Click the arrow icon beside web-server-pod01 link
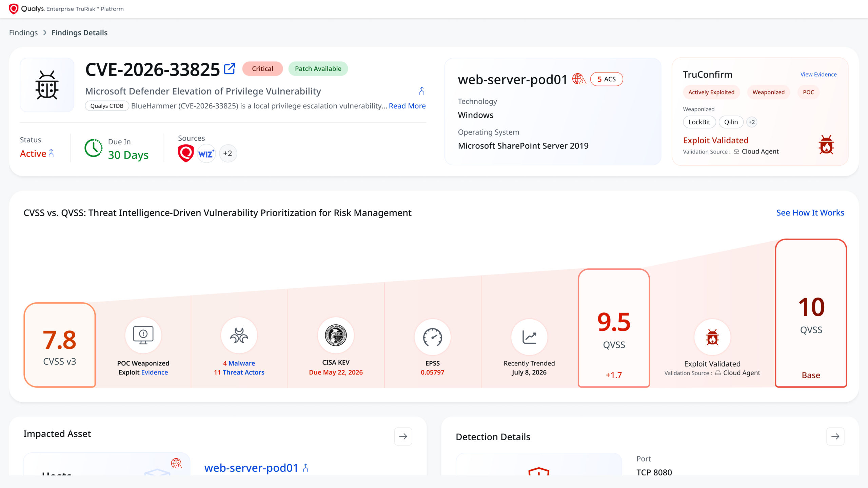Image resolution: width=868 pixels, height=488 pixels. pyautogui.click(x=305, y=468)
